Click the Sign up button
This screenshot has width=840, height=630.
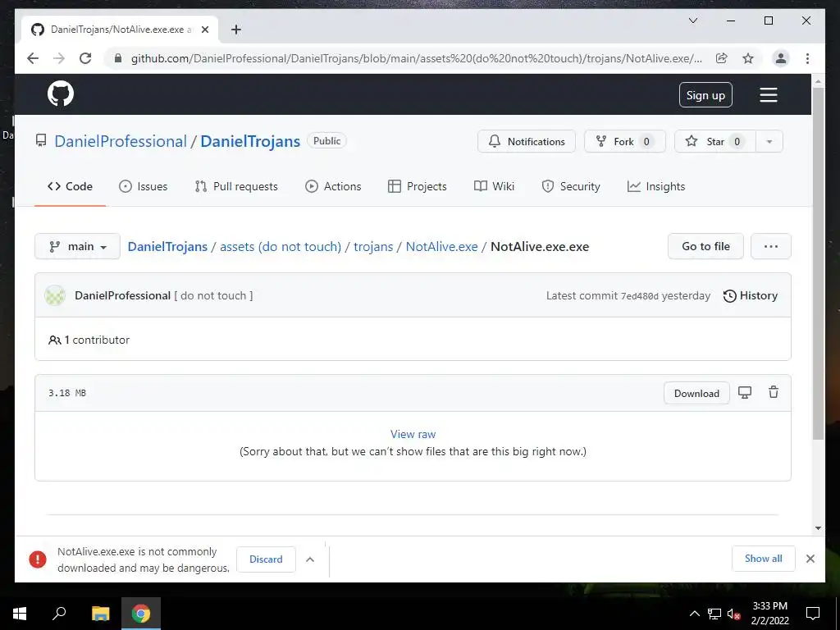click(705, 95)
